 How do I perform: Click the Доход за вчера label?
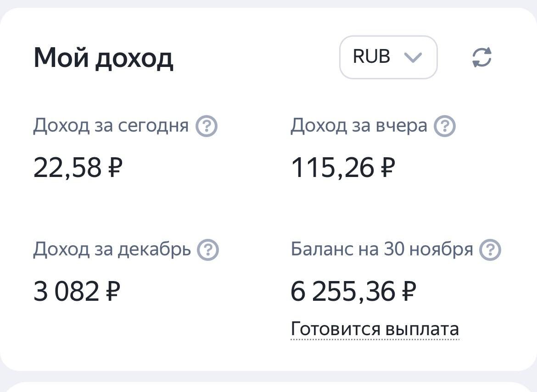pyautogui.click(x=359, y=125)
